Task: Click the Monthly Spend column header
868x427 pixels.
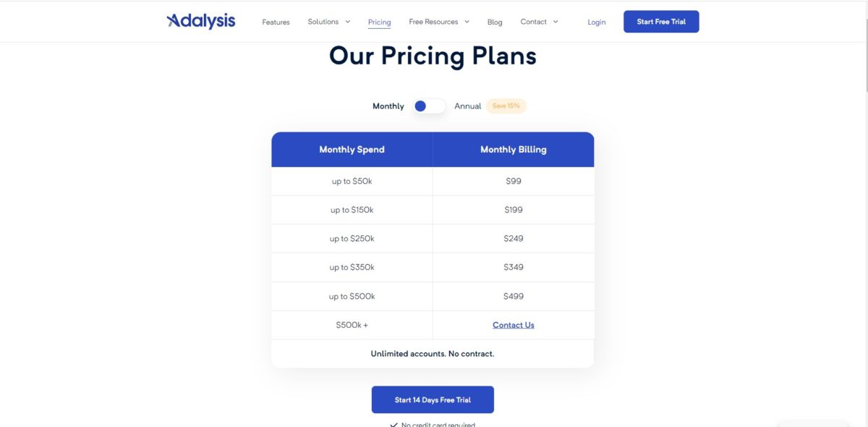Action: point(352,150)
